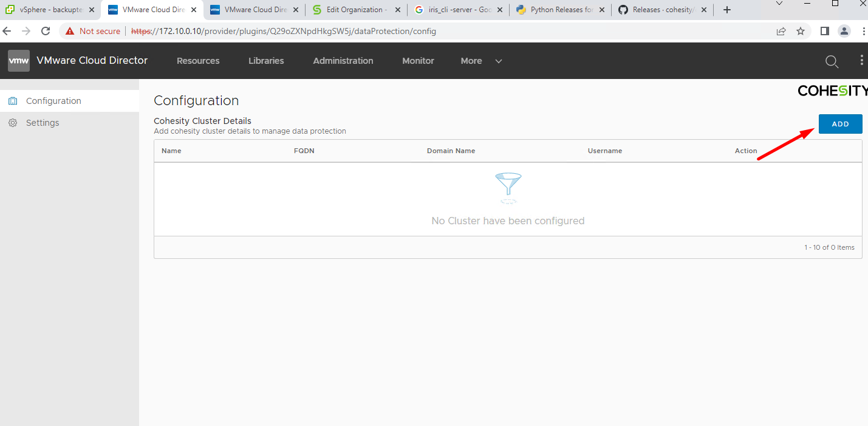Viewport: 868px width, 426px height.
Task: Open the Monitor menu
Action: pyautogui.click(x=418, y=61)
